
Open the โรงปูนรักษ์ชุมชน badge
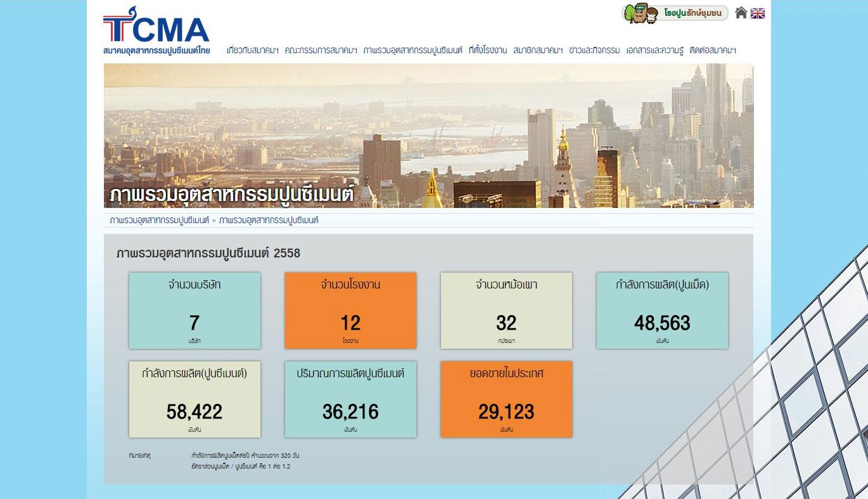(675, 13)
